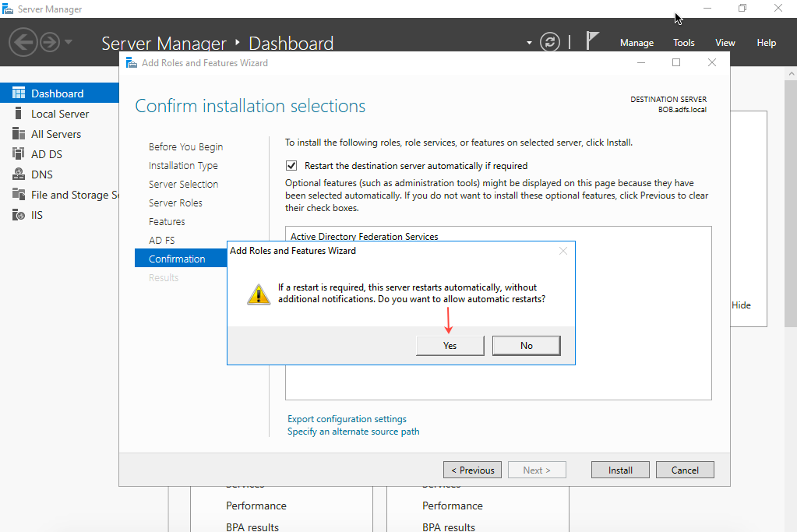
Task: Select Before You Begin wizard step
Action: click(x=185, y=147)
